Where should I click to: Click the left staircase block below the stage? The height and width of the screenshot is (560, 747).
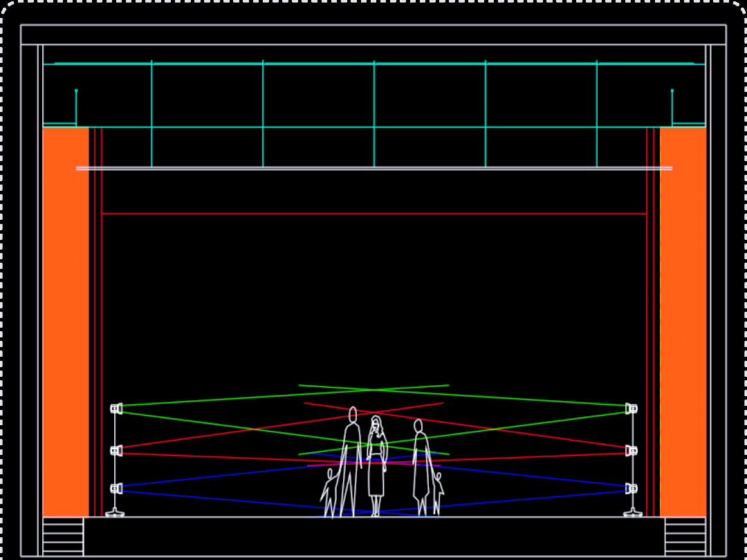[63, 536]
